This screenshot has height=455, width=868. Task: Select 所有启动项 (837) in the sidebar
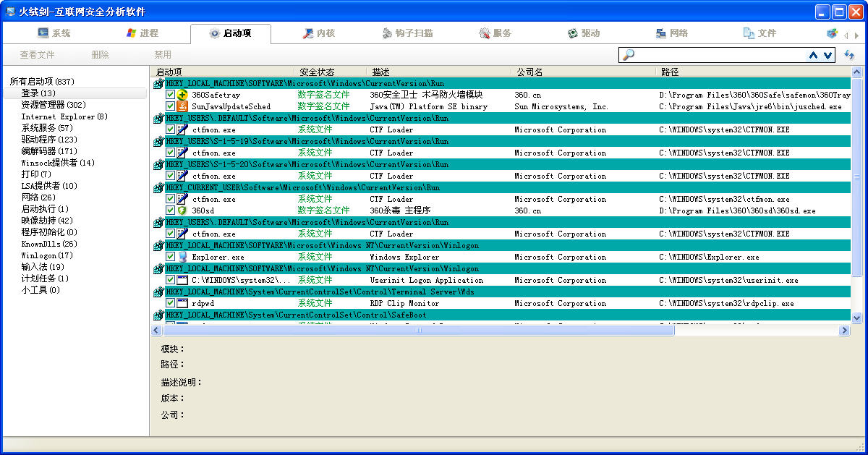pyautogui.click(x=42, y=82)
